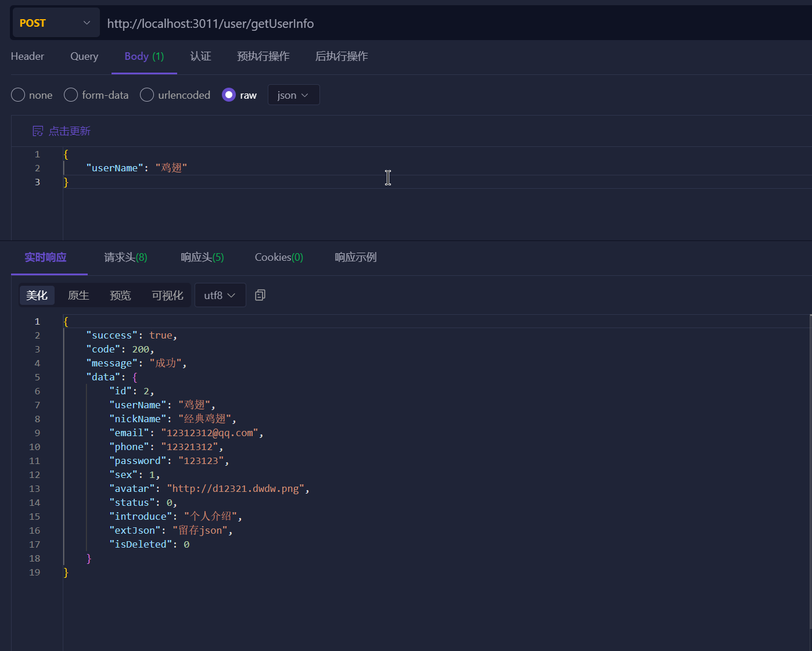812x651 pixels.
Task: Click the "email" line in response
Action: pos(186,433)
